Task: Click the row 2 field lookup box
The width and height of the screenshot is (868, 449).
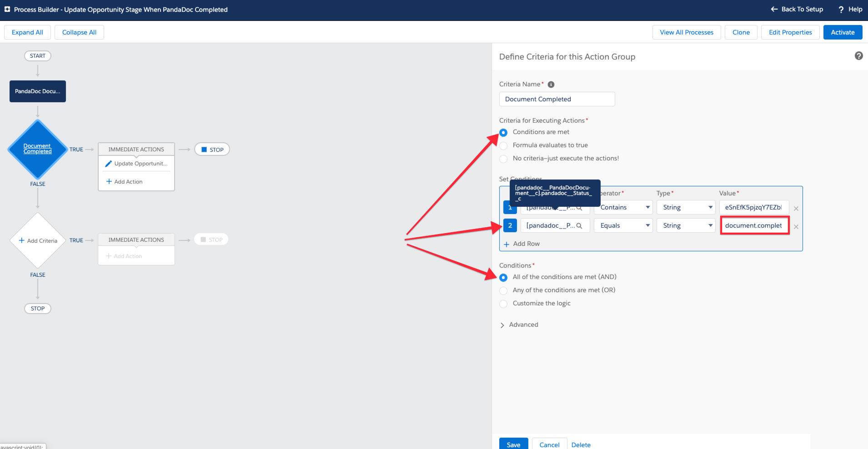Action: point(555,225)
